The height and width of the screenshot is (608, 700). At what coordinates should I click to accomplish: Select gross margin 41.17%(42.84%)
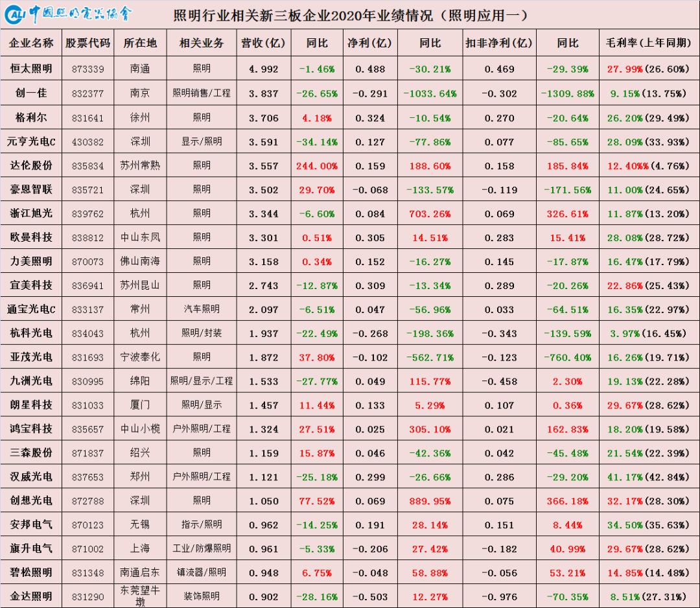coord(648,477)
